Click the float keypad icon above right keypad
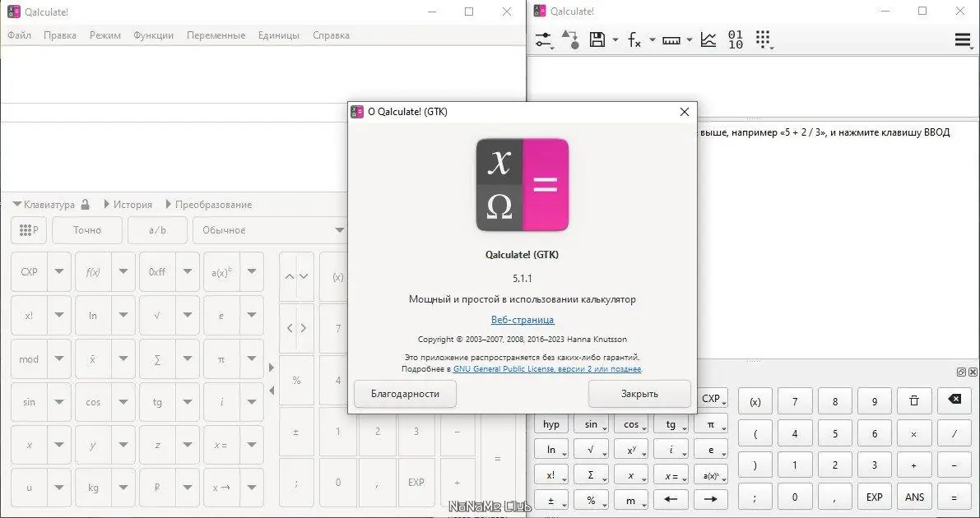The height and width of the screenshot is (518, 980). 961,372
